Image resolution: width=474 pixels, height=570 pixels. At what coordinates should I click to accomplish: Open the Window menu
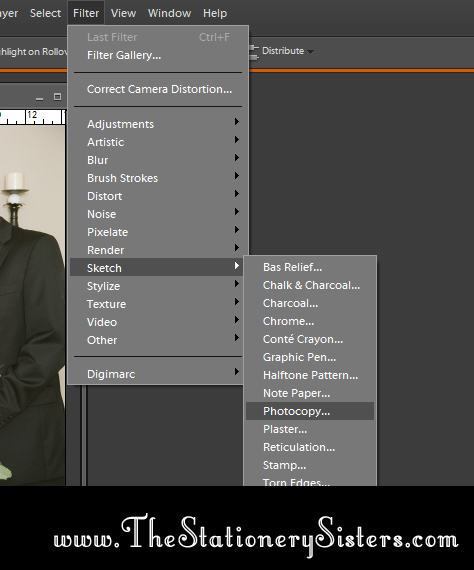click(x=169, y=13)
